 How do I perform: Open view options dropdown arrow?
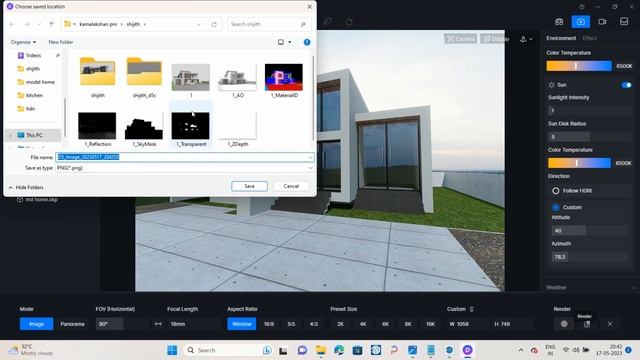290,42
